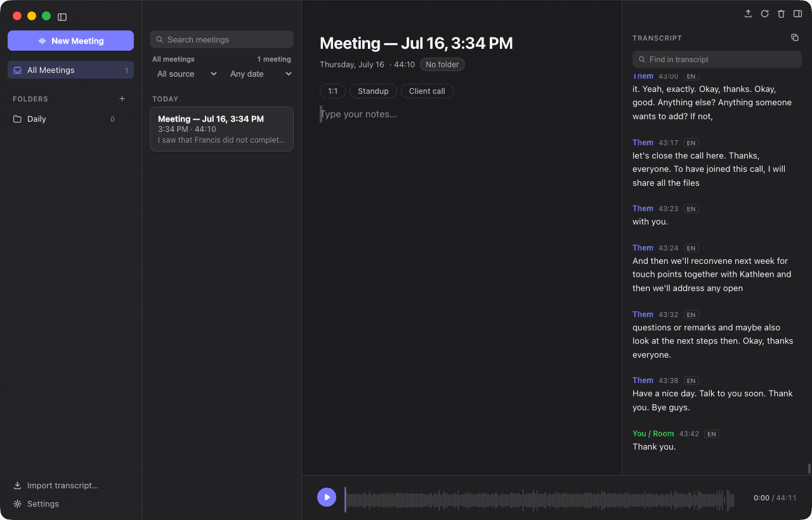This screenshot has height=520, width=812.
Task: Click the 0:00 playback time
Action: (761, 498)
